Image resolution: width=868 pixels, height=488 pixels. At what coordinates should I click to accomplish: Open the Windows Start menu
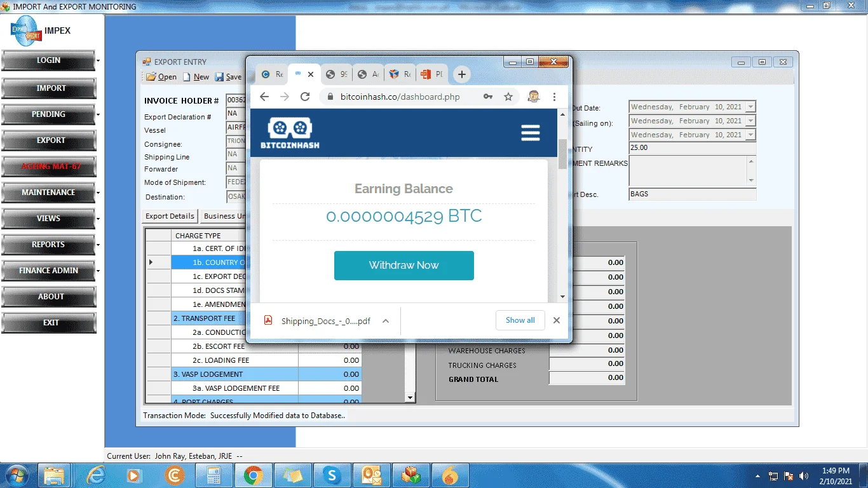[x=15, y=475]
